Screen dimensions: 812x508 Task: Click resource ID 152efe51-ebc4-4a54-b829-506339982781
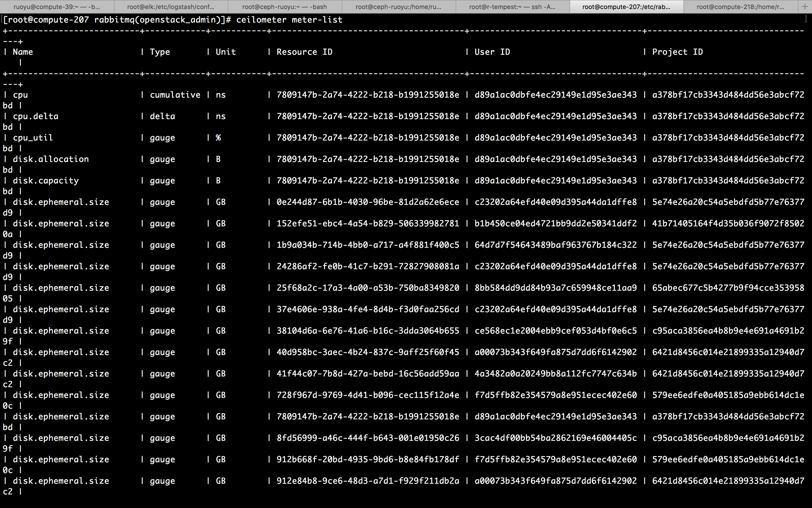pyautogui.click(x=368, y=224)
